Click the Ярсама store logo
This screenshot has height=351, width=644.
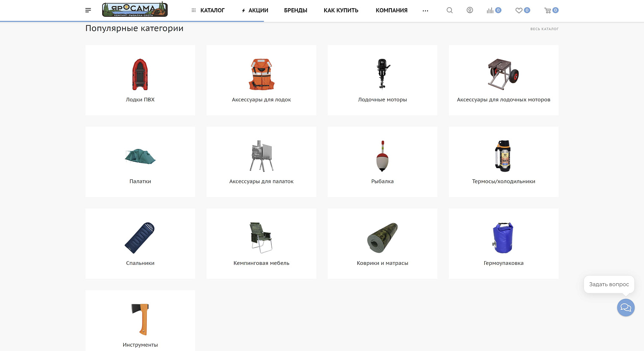coord(135,9)
